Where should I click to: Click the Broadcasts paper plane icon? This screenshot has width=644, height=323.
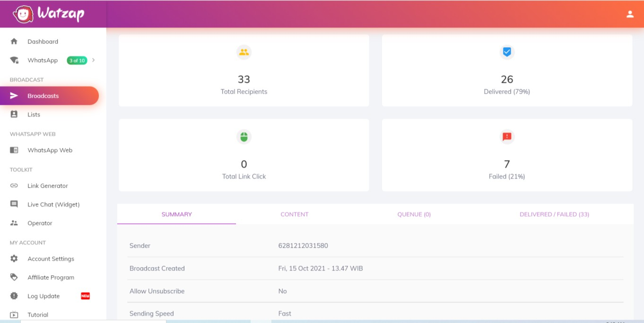[x=14, y=96]
